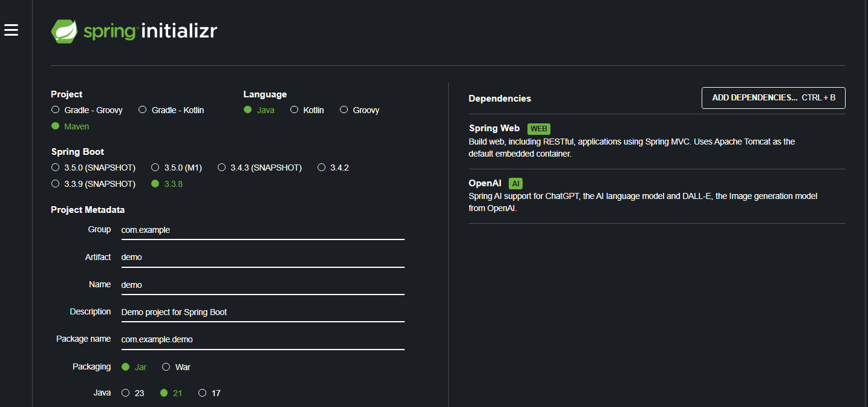
Task: Click the Add Dependencies button
Action: click(773, 97)
